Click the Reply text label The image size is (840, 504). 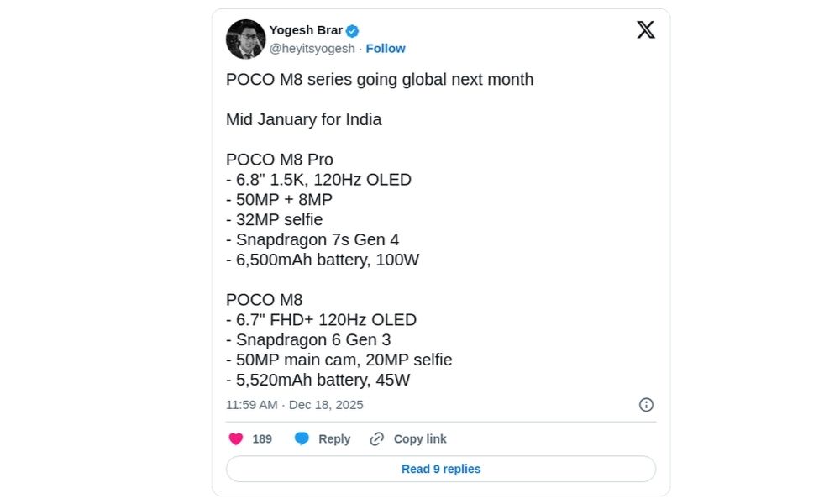click(x=335, y=438)
